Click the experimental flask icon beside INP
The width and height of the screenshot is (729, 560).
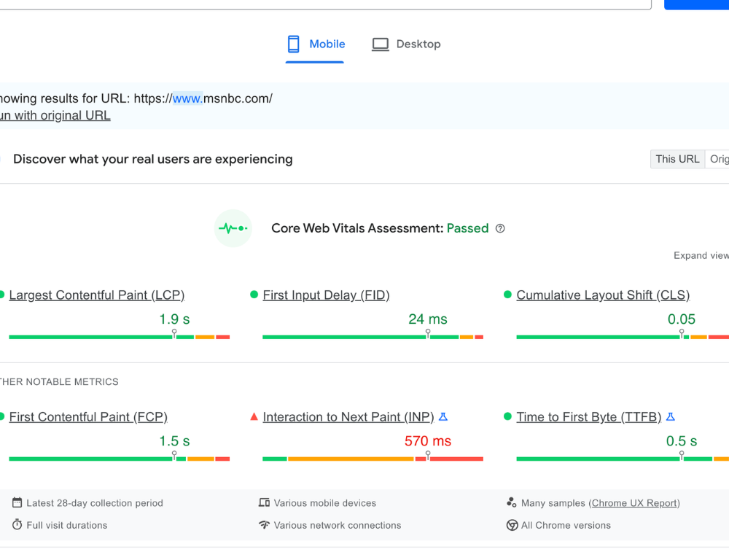coord(443,417)
